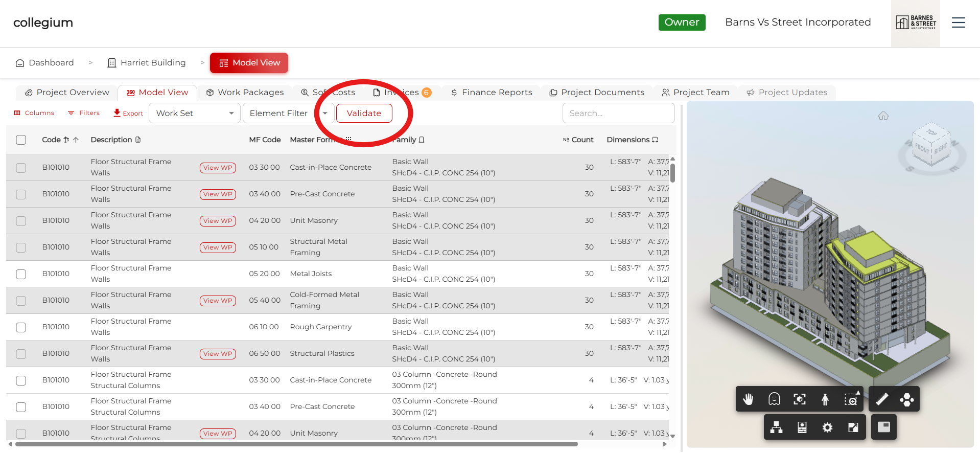980x453 pixels.
Task: Click the minimap panel icon
Action: pyautogui.click(x=884, y=427)
